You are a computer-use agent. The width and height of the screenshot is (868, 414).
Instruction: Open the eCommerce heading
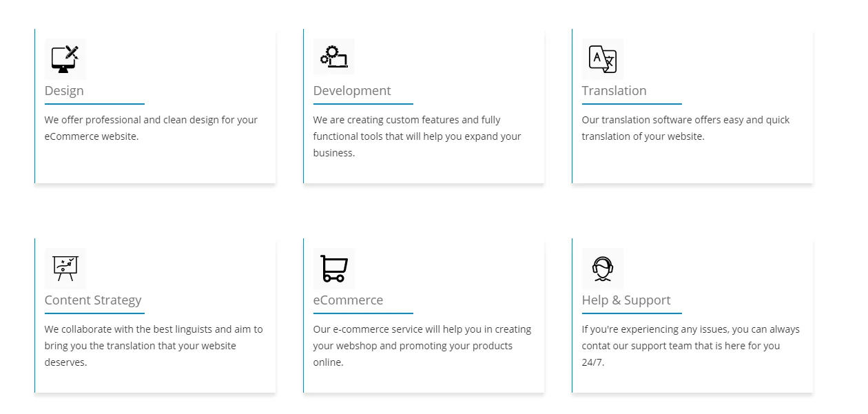pyautogui.click(x=348, y=300)
